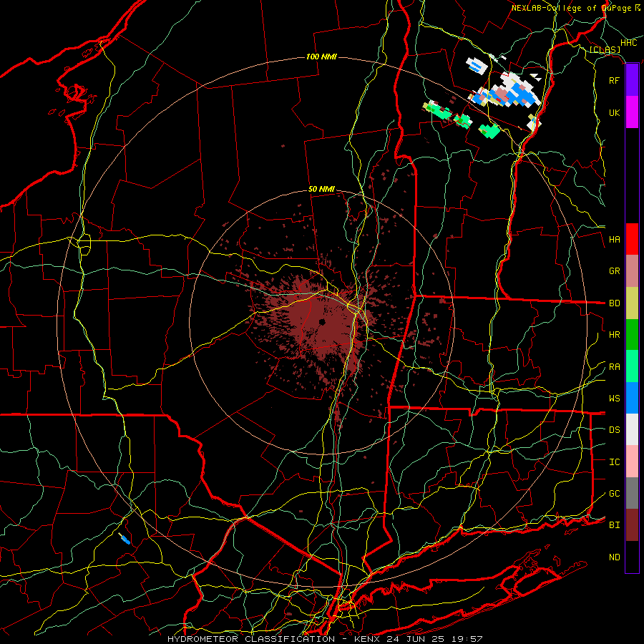Image resolution: width=644 pixels, height=644 pixels.
Task: Click the '100 NMI' range ring label
Action: coord(321,57)
